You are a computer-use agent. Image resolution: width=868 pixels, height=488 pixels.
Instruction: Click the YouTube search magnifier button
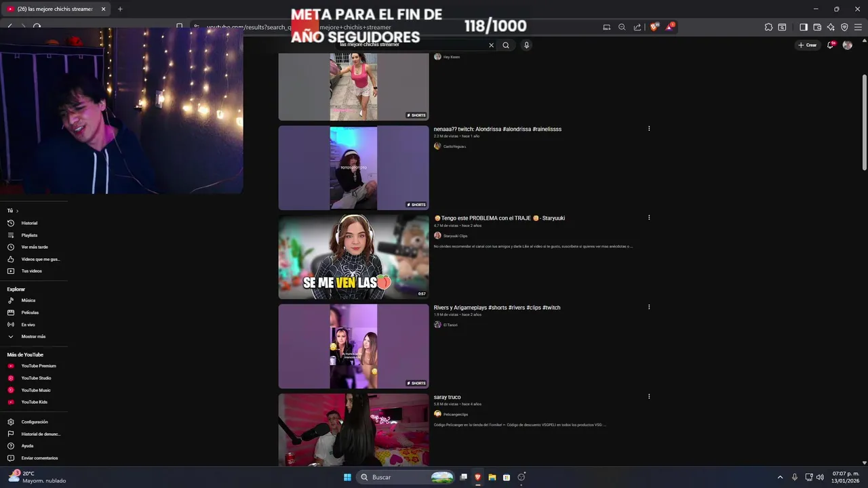[x=506, y=45]
